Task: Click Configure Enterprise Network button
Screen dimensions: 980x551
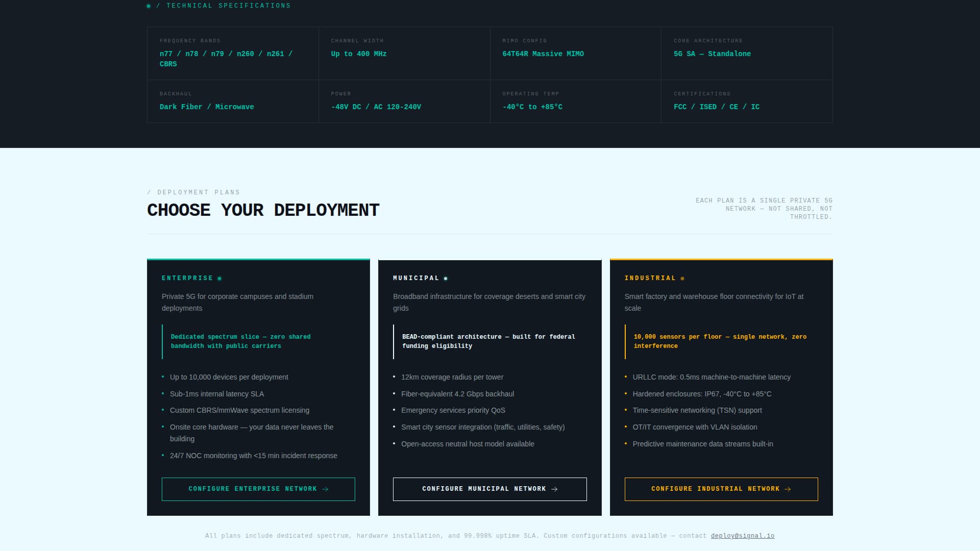Action: (258, 489)
